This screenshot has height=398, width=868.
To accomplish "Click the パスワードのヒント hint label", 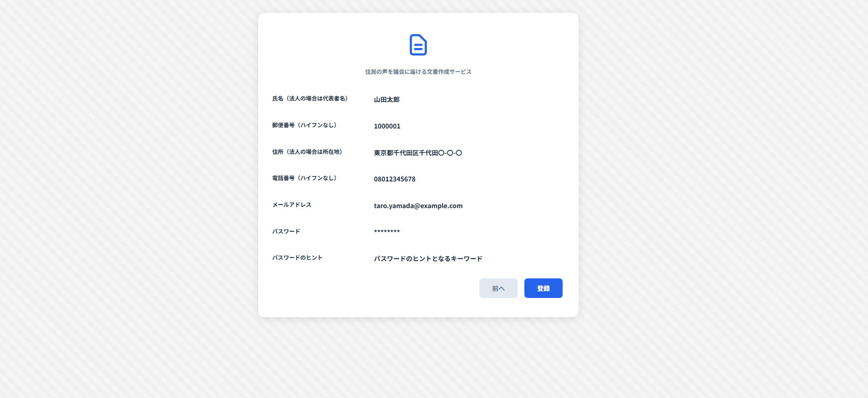I will point(297,258).
